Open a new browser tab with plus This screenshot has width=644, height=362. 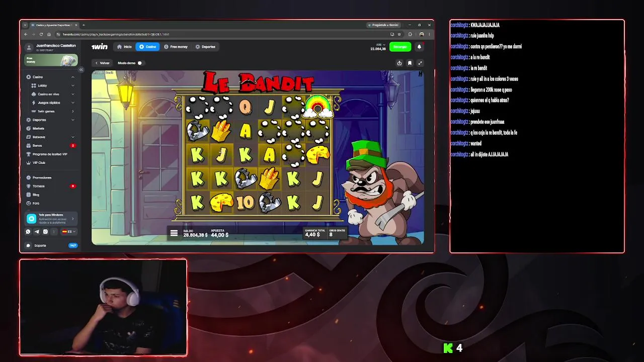click(x=84, y=25)
